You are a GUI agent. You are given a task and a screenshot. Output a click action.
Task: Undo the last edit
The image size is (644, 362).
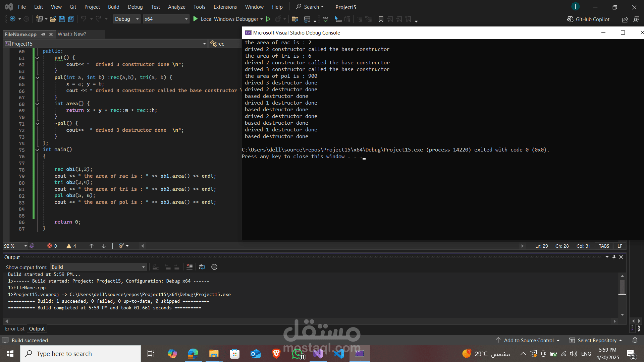tap(84, 19)
